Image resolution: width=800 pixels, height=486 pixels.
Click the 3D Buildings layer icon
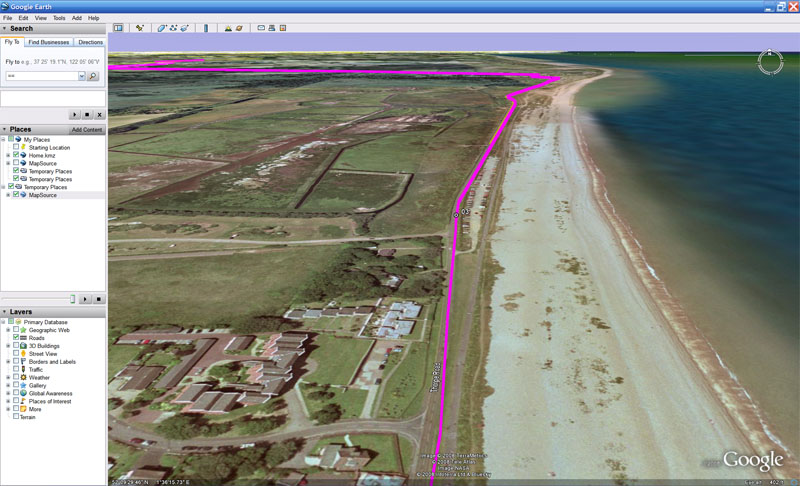tap(23, 346)
